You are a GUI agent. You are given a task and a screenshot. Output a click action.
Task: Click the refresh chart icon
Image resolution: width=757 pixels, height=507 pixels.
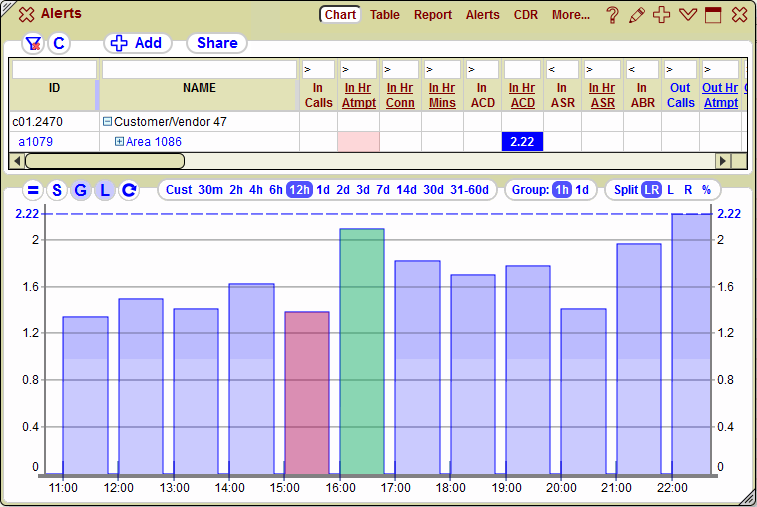129,190
